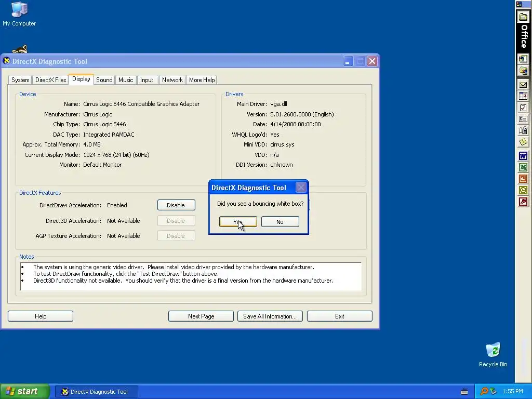Click the Help button
The width and height of the screenshot is (532, 399).
pos(41,316)
